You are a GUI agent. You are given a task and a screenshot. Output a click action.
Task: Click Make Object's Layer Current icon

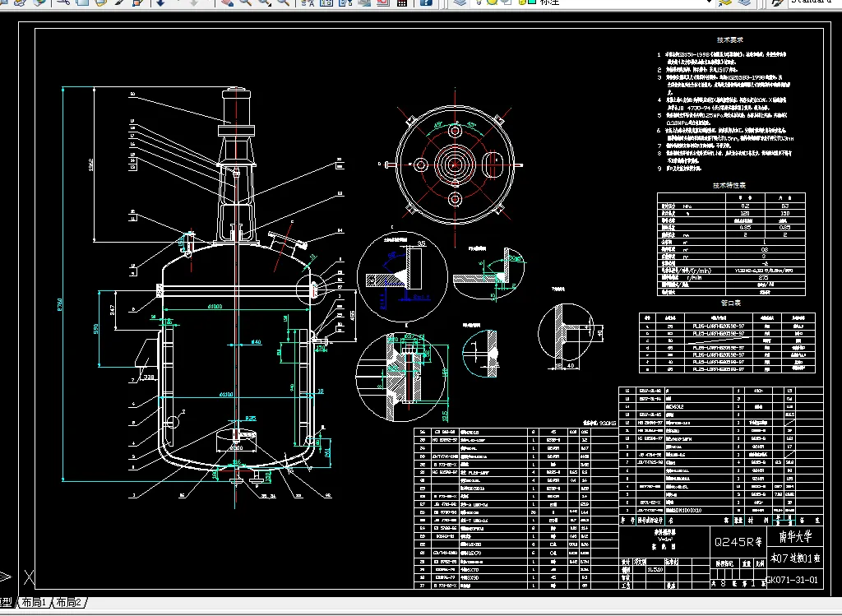pyautogui.click(x=724, y=2)
